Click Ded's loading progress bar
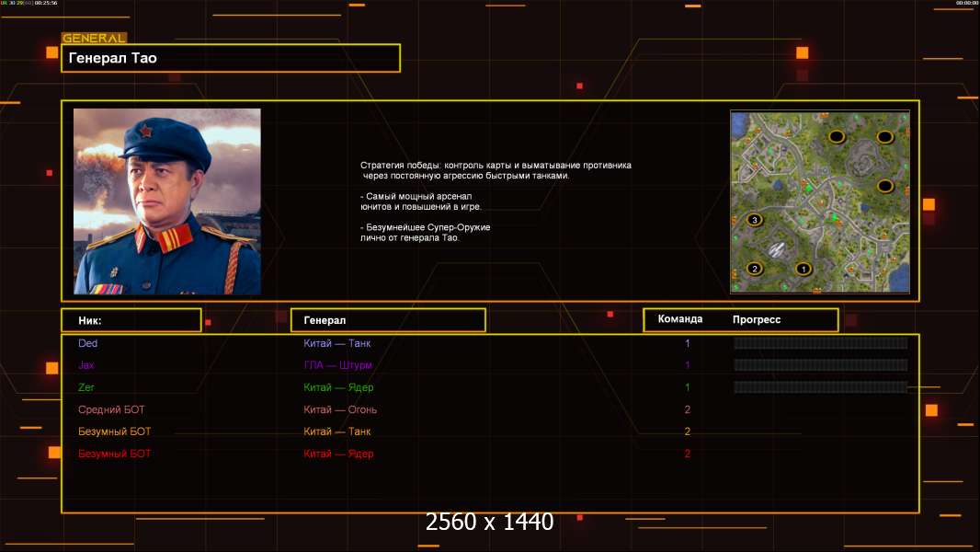Viewport: 980px width, 552px height. click(x=820, y=342)
